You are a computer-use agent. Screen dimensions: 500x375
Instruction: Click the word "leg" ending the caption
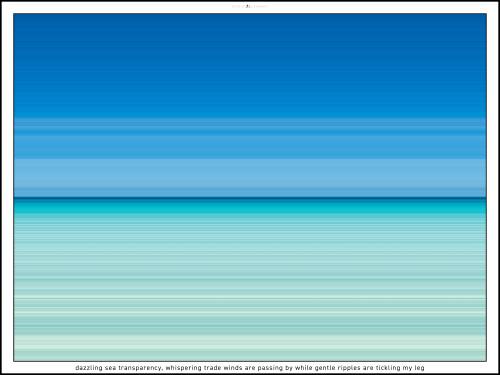tap(420, 368)
